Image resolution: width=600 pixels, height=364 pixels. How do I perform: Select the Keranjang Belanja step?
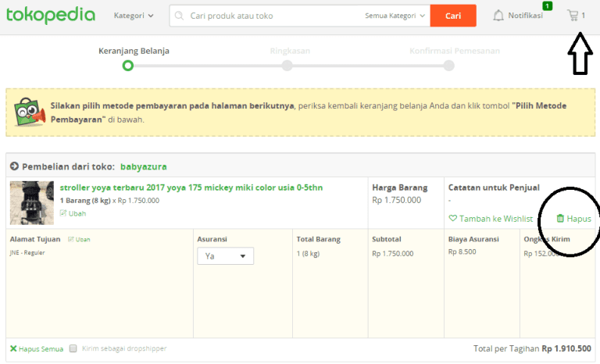pos(134,51)
